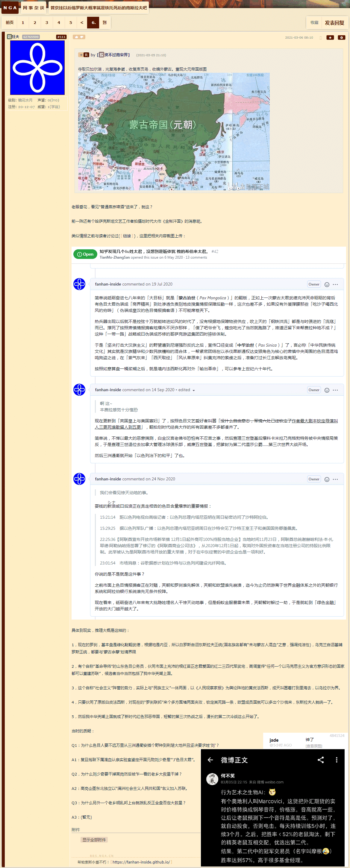
Task: Go to page 1
Action: pyautogui.click(x=23, y=22)
